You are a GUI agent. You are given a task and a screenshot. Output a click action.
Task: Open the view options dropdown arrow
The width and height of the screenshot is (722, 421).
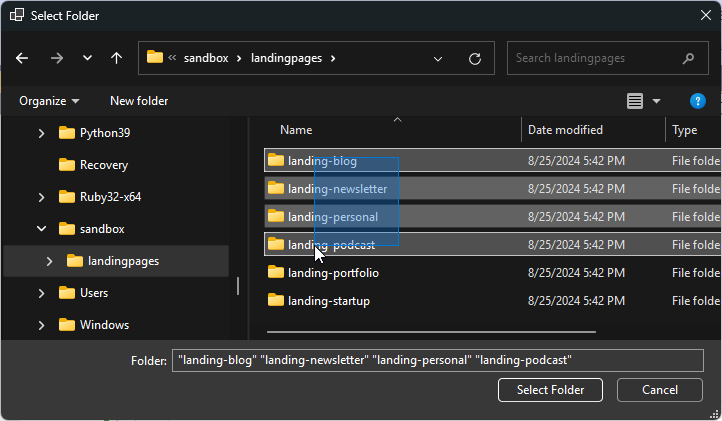[x=656, y=101]
